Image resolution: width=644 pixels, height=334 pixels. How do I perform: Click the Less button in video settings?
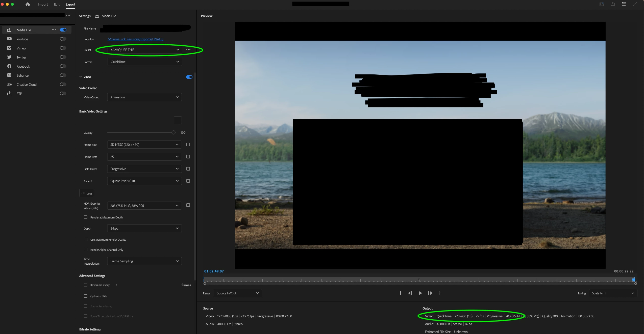[x=87, y=193]
